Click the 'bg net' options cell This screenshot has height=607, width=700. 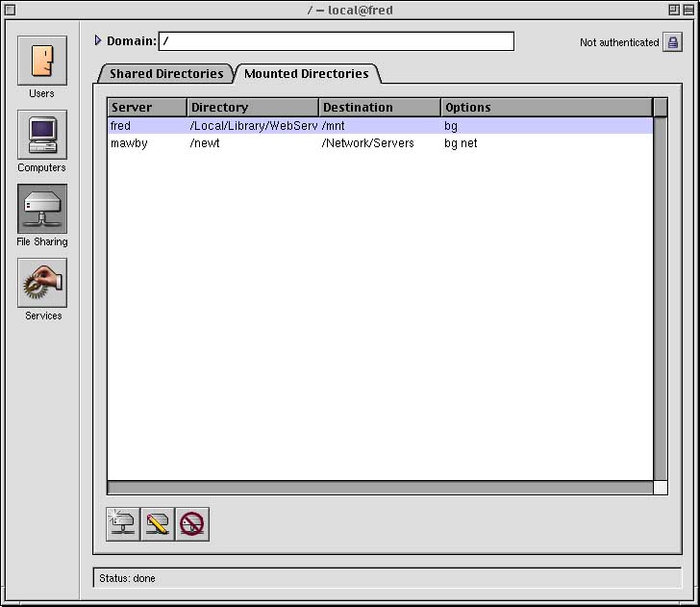pos(461,143)
